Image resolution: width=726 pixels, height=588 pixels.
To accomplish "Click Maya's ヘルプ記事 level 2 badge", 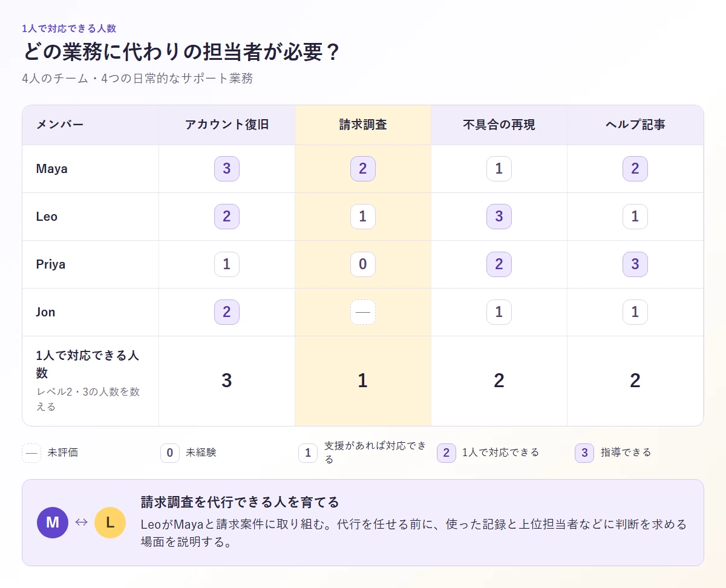I will point(635,169).
